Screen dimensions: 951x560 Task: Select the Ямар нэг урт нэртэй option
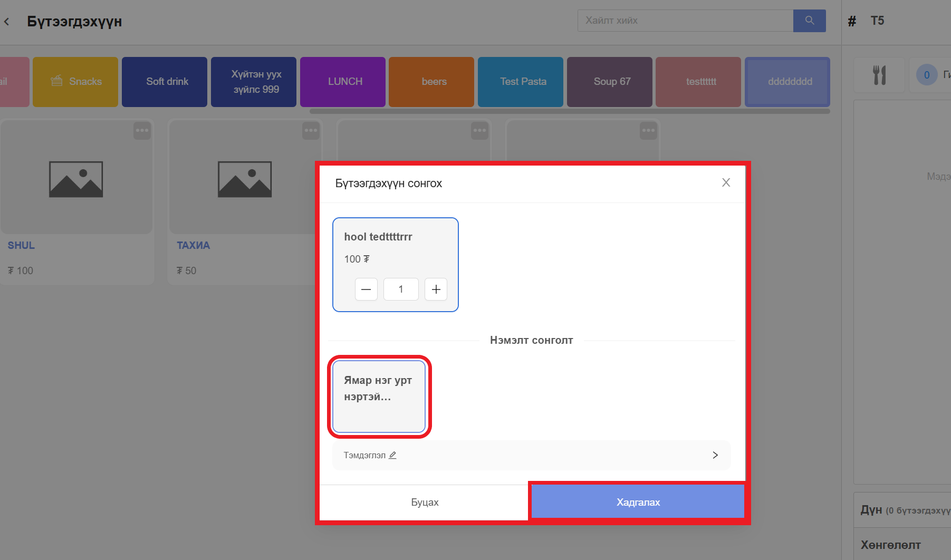[379, 396]
